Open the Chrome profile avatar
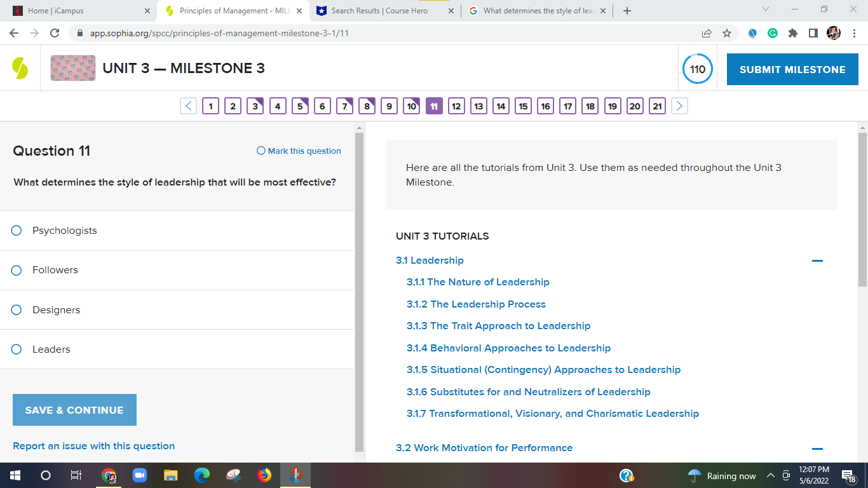The image size is (868, 488). click(834, 33)
